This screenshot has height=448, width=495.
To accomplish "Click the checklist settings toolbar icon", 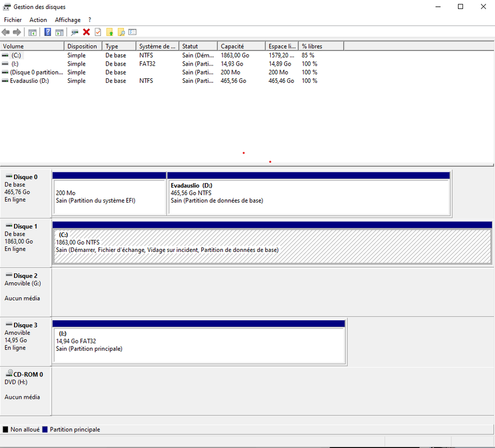I will [133, 32].
